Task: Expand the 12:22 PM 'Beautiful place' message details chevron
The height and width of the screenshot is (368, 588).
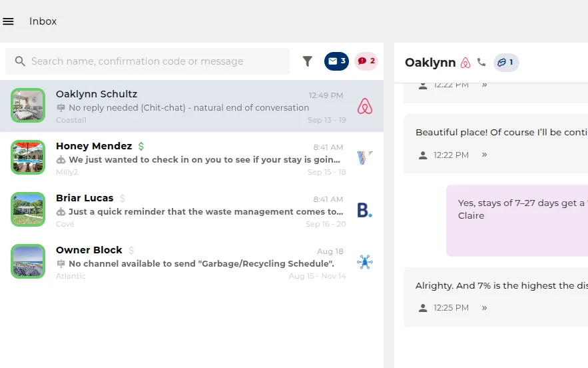Action: coord(485,155)
